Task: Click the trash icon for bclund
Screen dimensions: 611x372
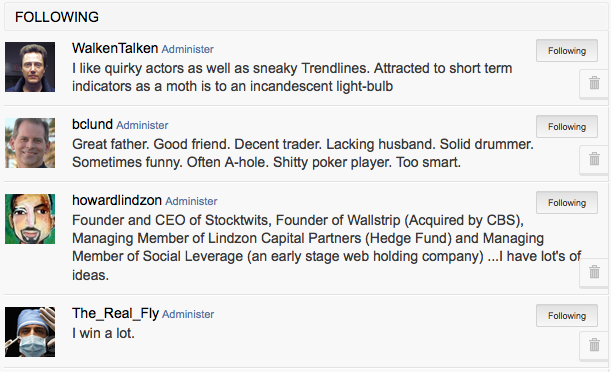Action: (x=594, y=159)
